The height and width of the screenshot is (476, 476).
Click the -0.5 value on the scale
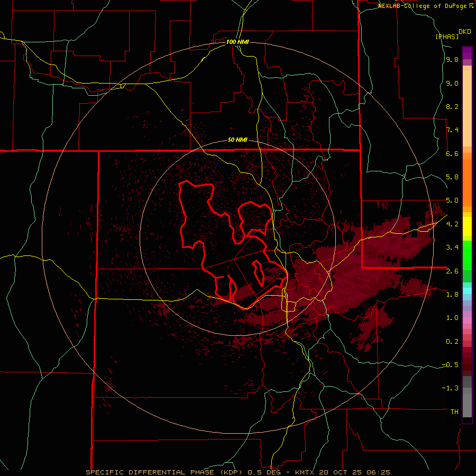point(450,365)
